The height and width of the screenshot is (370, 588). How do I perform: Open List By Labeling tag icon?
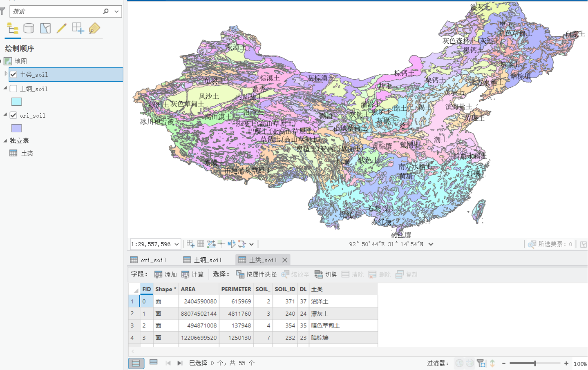94,28
